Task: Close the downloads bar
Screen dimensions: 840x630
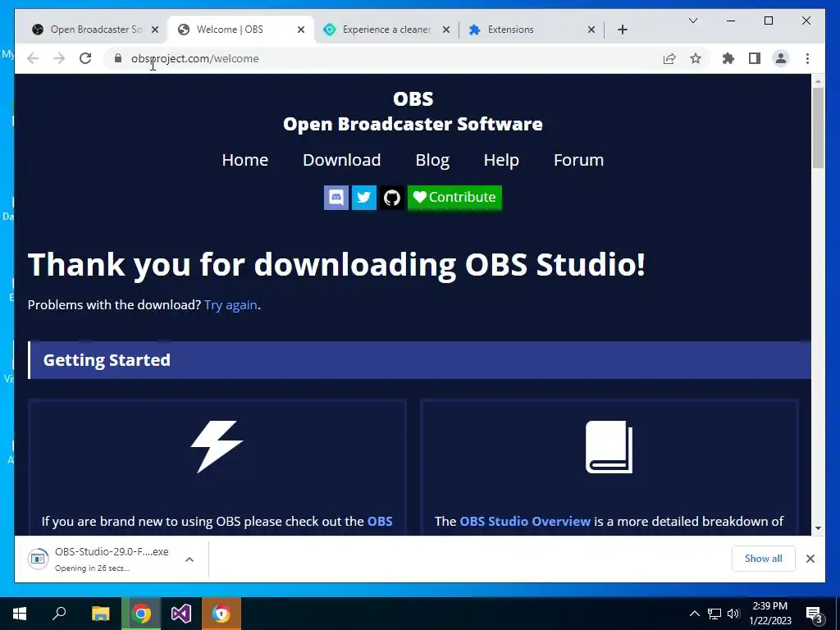Action: (x=810, y=559)
